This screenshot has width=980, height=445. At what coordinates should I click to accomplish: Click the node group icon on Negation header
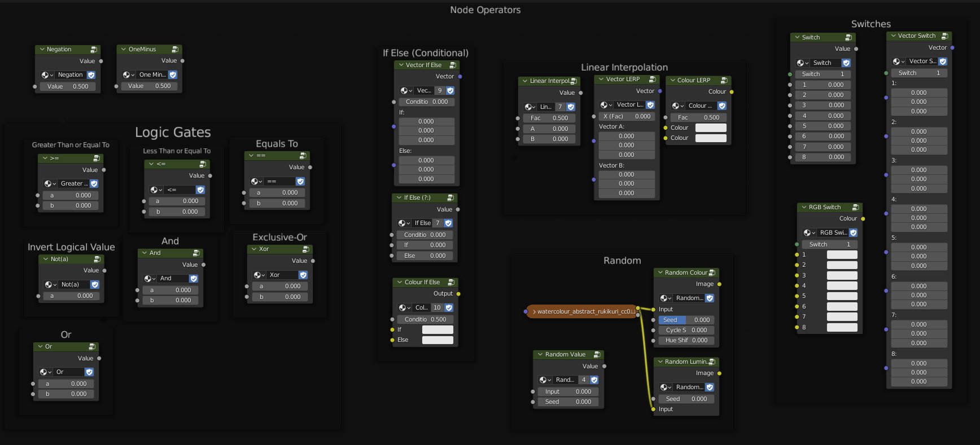click(94, 50)
